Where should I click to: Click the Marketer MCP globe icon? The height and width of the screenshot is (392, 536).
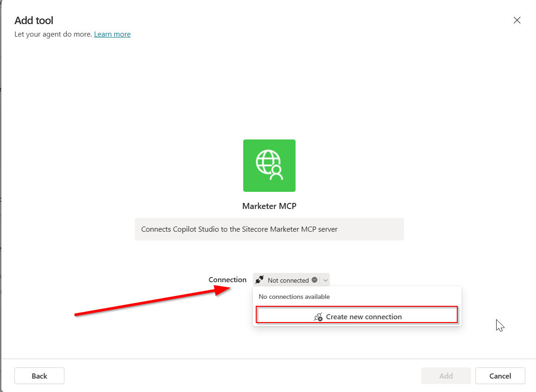(x=269, y=165)
